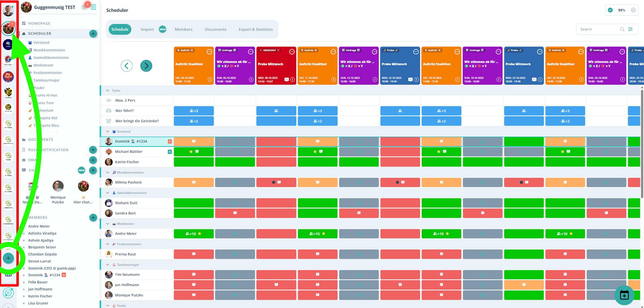Open Ashishs Viradiya in the sidebar members list

42,233
